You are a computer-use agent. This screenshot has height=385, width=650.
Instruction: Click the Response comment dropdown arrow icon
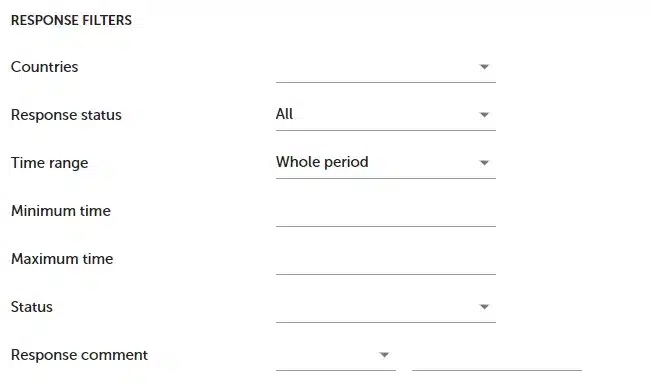tap(384, 355)
